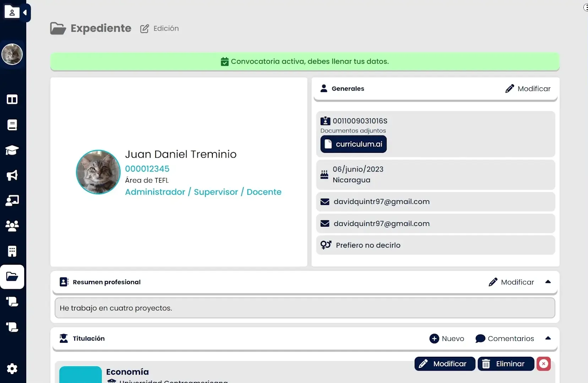588x383 pixels.
Task: Open the curriculum.ai attached document
Action: pos(353,144)
